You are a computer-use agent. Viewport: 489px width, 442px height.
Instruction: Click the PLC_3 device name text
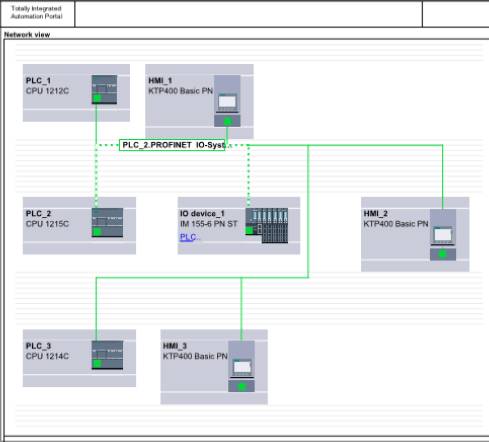(x=39, y=346)
